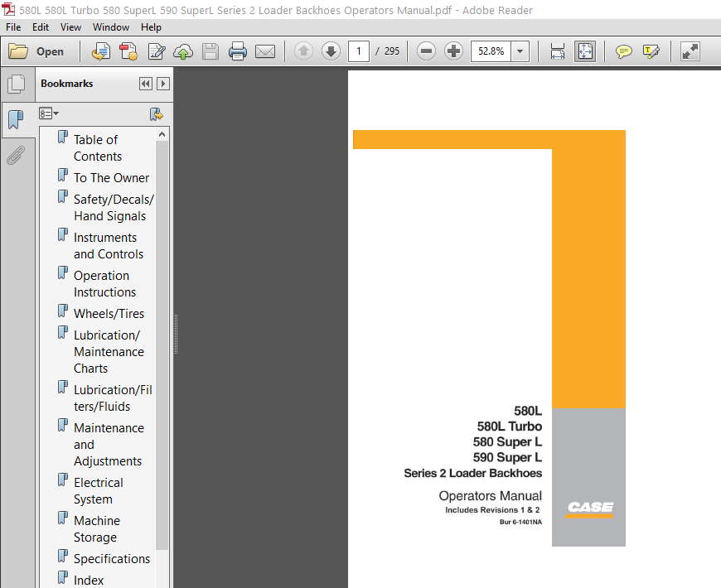This screenshot has width=721, height=588.
Task: Click the email envelope icon
Action: (265, 51)
